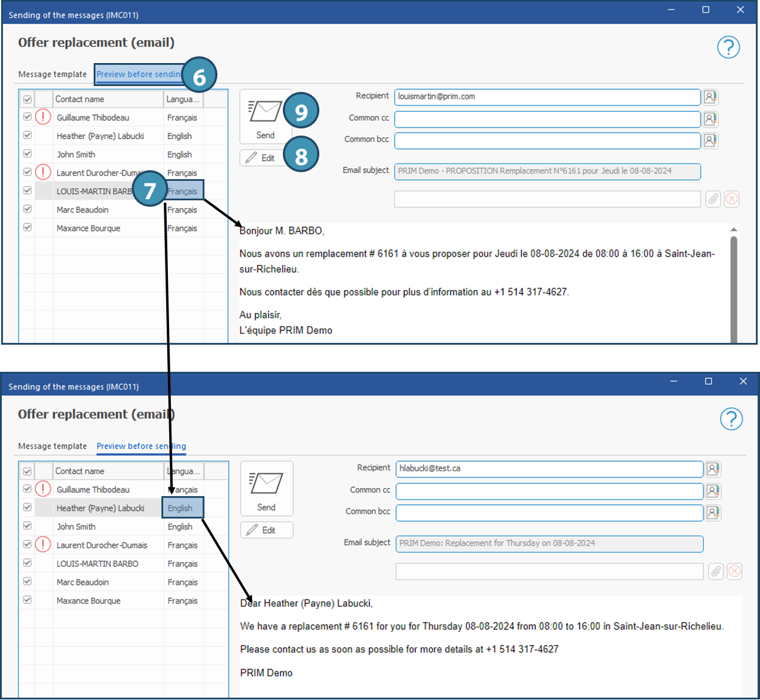The image size is (760, 700).
Task: Switch to Message template tab in the upper window
Action: [x=52, y=74]
